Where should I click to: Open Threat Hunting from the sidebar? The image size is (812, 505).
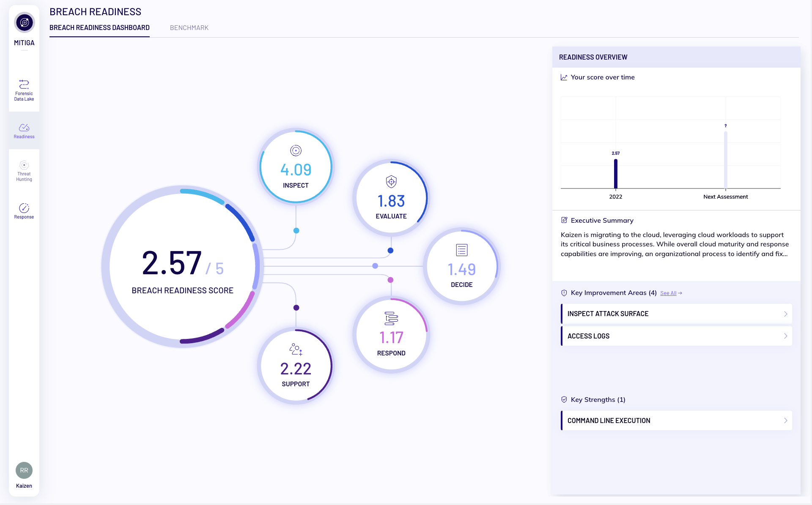coord(24,165)
